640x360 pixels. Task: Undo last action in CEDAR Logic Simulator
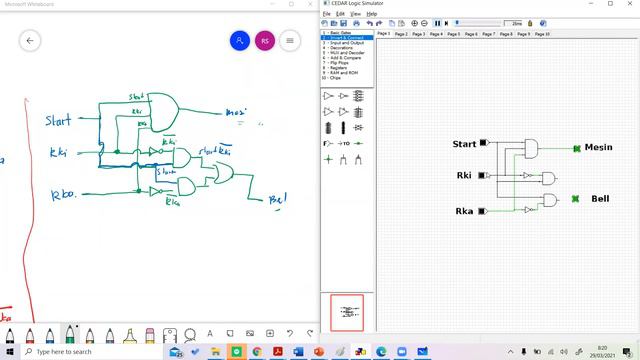click(370, 23)
